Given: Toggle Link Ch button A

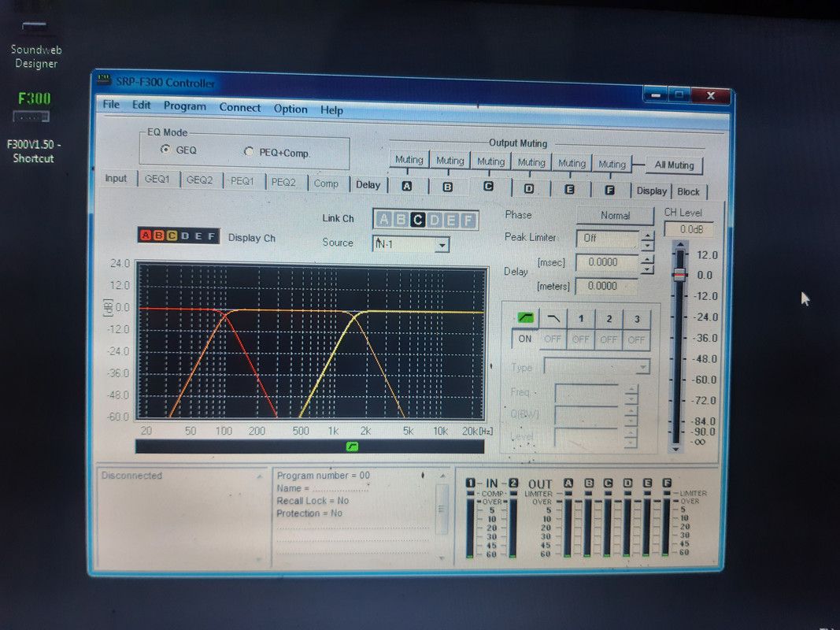Looking at the screenshot, I should click(383, 219).
